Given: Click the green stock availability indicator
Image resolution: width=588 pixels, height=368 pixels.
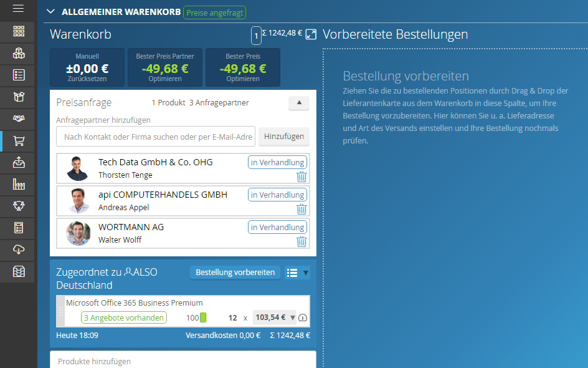Looking at the screenshot, I should coord(202,318).
